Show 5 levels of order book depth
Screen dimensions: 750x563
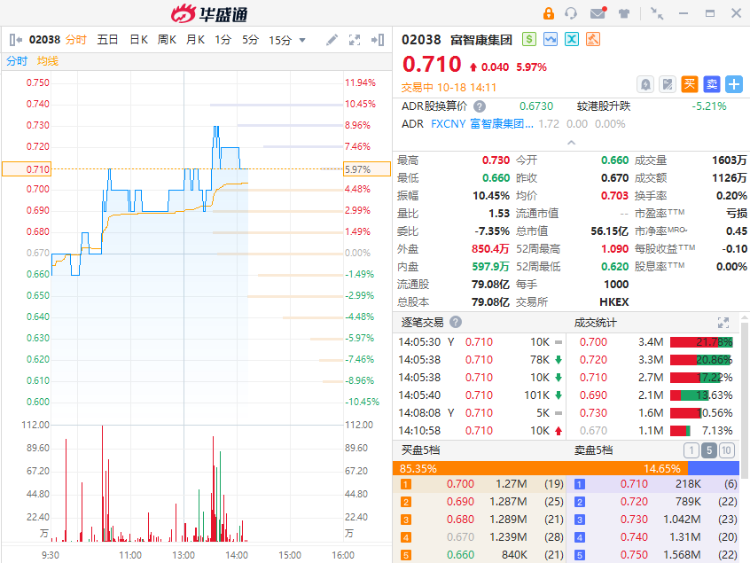pyautogui.click(x=709, y=450)
